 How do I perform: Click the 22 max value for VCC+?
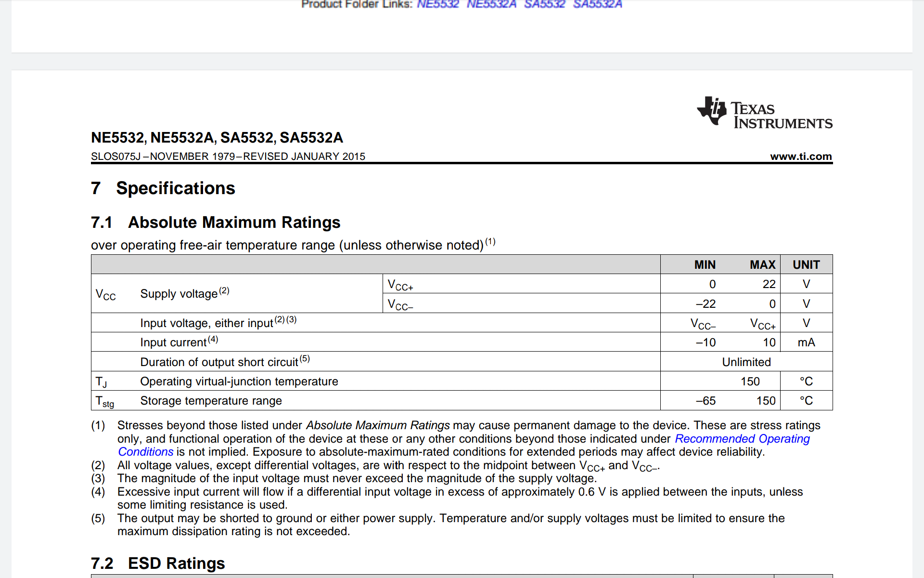tap(769, 284)
